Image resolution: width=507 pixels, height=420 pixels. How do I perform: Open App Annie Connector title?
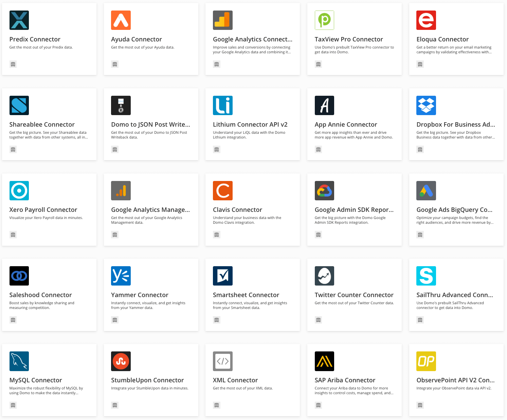(x=346, y=125)
